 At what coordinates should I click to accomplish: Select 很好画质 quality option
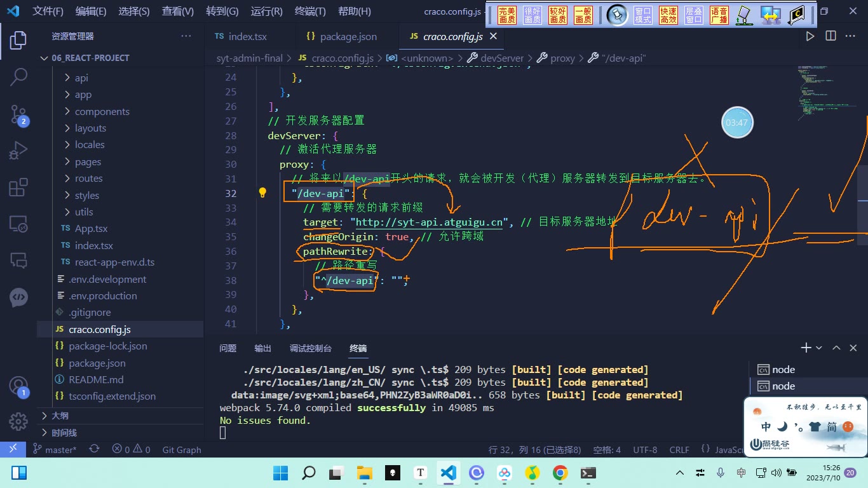point(532,15)
